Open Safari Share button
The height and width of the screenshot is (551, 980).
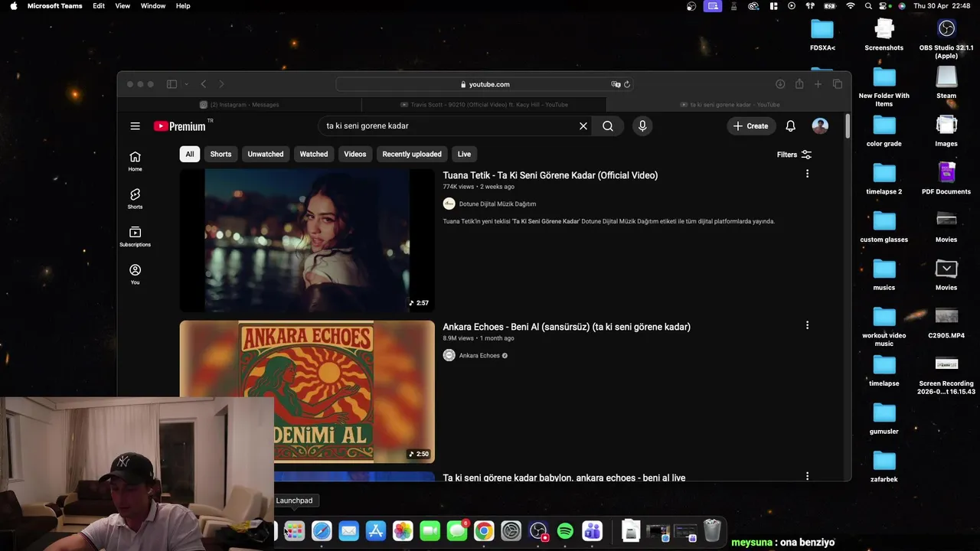coord(799,84)
